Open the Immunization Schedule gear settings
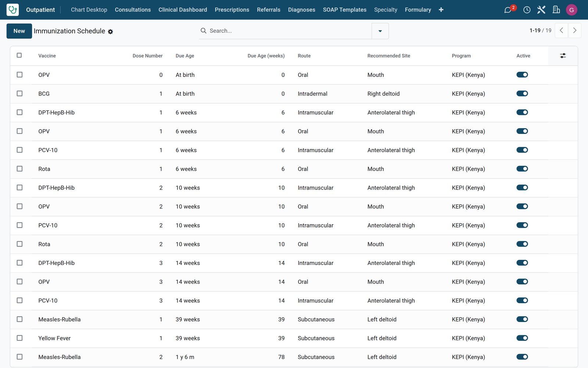Screen dimensions: 588x368 110,32
